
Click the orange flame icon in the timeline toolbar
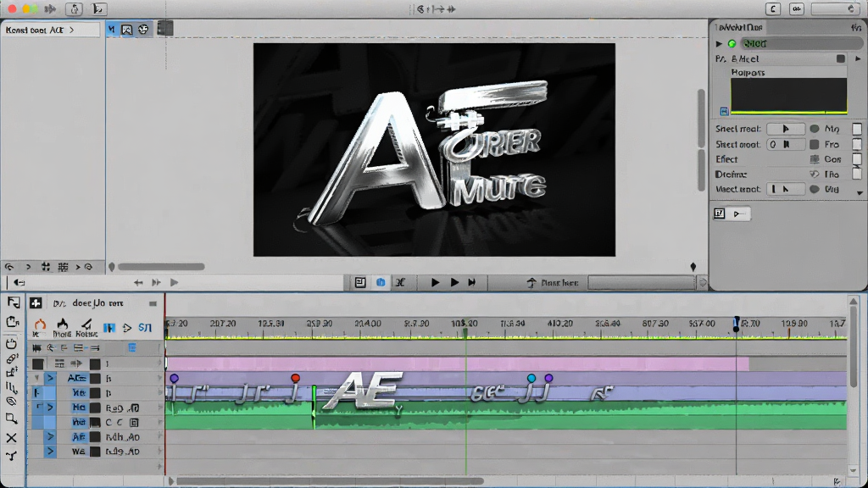[x=40, y=324]
